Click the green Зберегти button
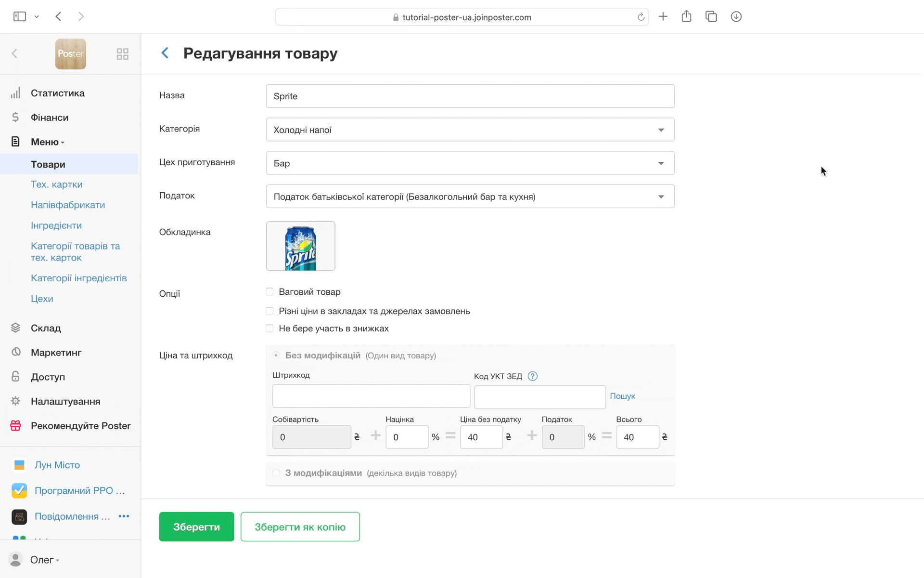This screenshot has width=924, height=578. click(x=196, y=526)
